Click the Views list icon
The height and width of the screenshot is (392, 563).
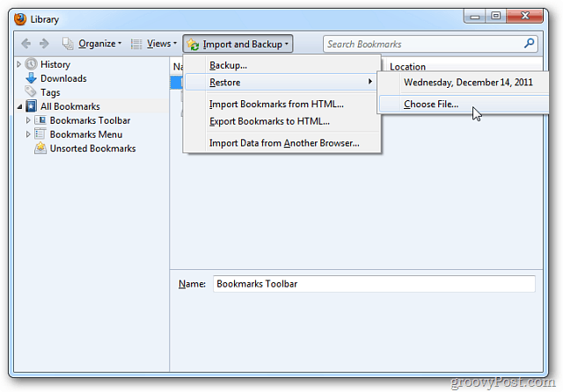click(x=136, y=44)
